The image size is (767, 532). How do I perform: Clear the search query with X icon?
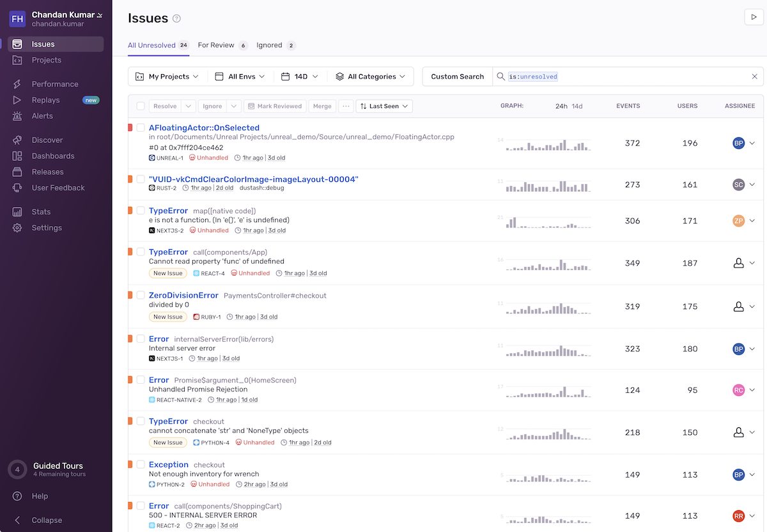[x=754, y=77]
